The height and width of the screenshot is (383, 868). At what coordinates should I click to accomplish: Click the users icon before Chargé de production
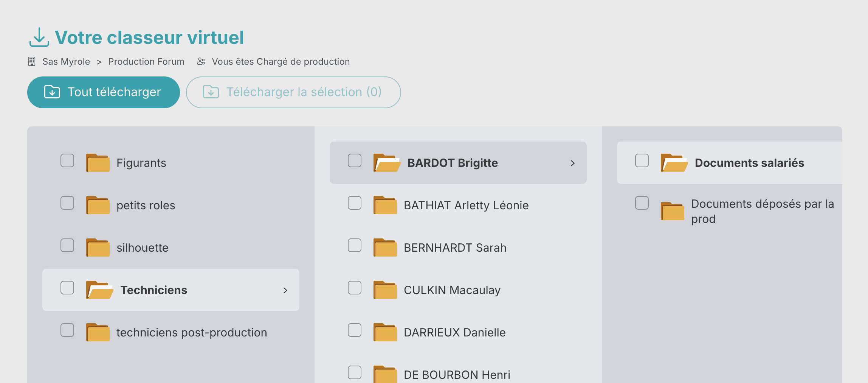click(x=201, y=61)
